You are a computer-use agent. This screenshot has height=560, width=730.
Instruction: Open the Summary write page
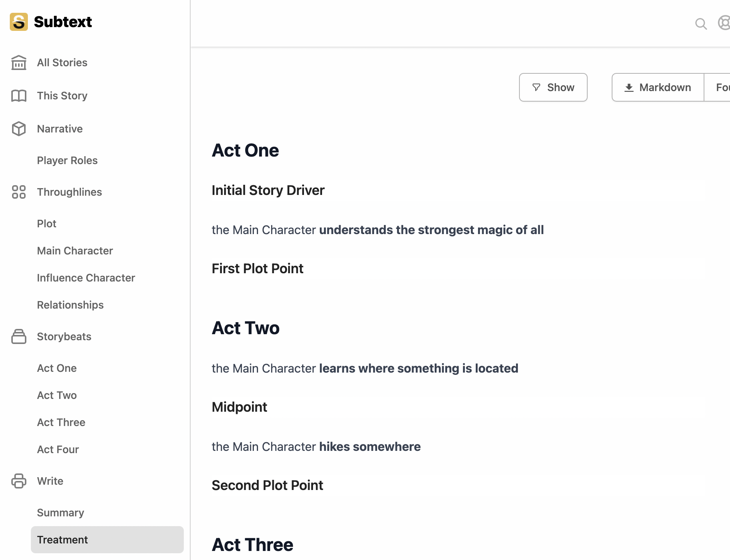point(60,513)
